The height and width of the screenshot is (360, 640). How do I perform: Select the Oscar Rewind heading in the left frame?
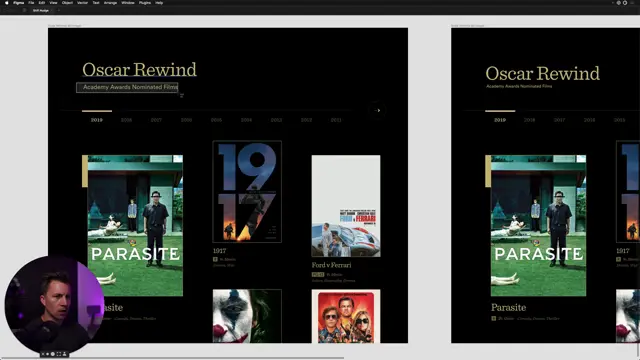(139, 69)
